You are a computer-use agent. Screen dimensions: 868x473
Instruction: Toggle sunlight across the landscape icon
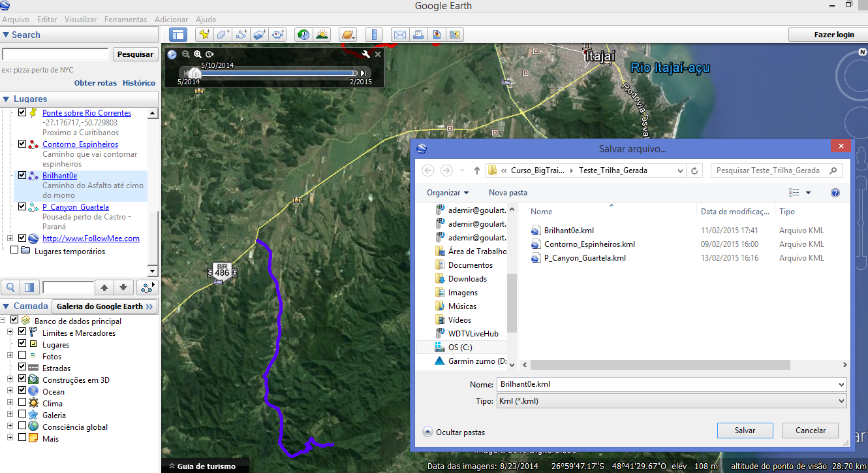click(322, 35)
